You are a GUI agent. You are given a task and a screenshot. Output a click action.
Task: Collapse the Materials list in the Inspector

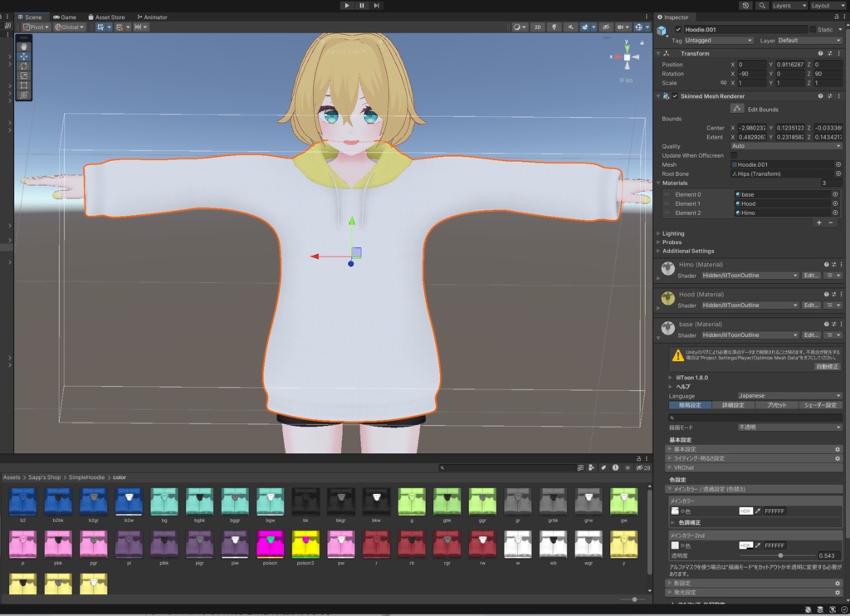point(658,183)
